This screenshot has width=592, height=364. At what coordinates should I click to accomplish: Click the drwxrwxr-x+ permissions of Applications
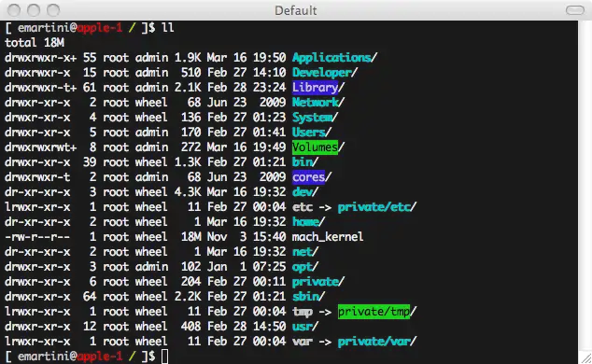[x=40, y=58]
